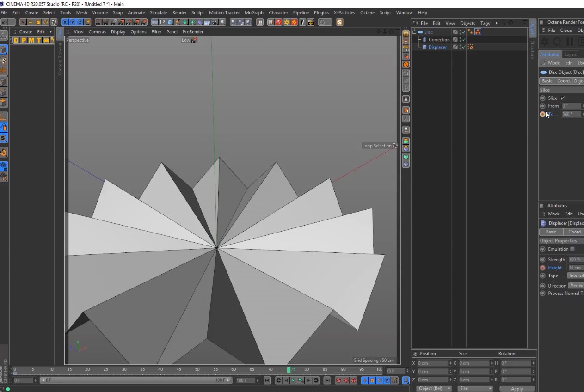Toggle the Slice checkbox
Image resolution: width=584 pixels, height=392 pixels.
563,98
